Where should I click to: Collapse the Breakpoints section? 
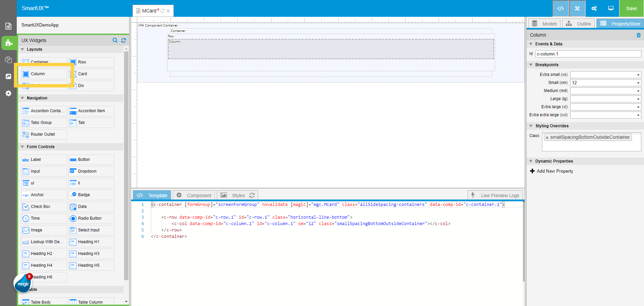pyautogui.click(x=531, y=64)
